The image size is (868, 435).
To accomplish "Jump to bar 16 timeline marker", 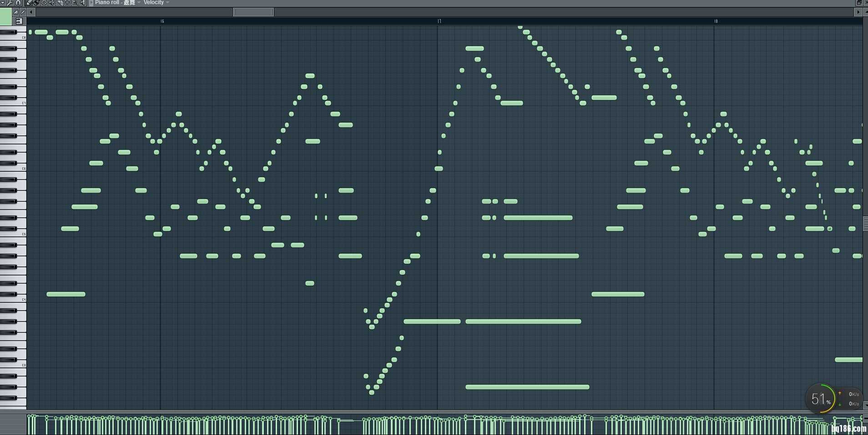I will coord(162,21).
